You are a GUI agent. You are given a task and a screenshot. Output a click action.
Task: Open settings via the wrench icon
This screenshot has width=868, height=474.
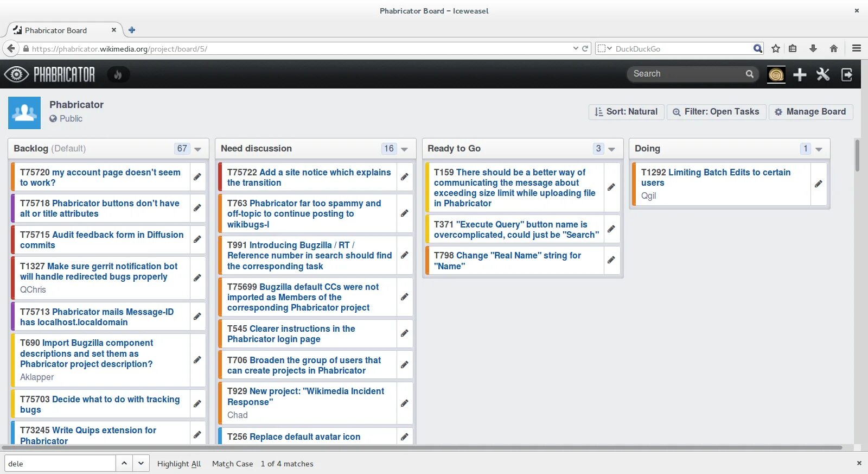(x=823, y=74)
